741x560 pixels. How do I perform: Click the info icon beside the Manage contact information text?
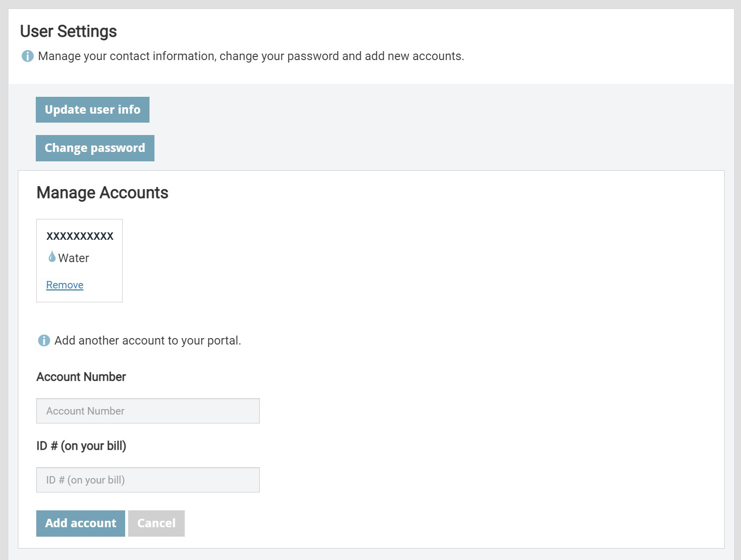pos(27,56)
